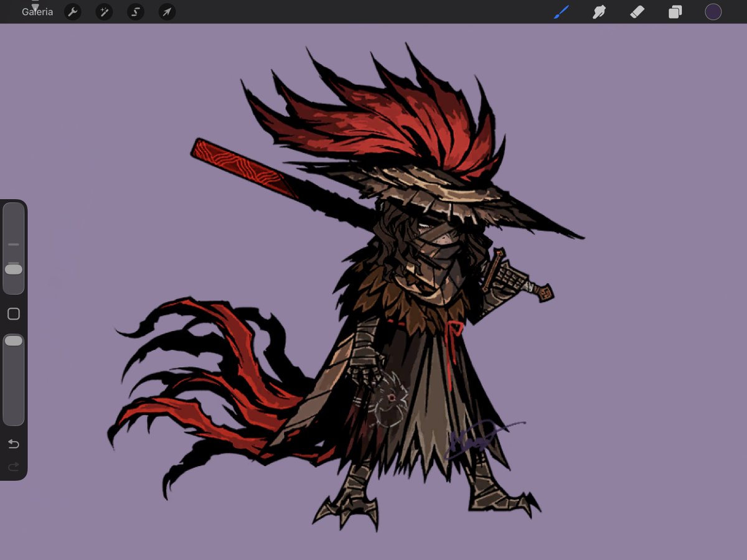This screenshot has width=747, height=560.
Task: Return to the Galeria
Action: point(37,12)
